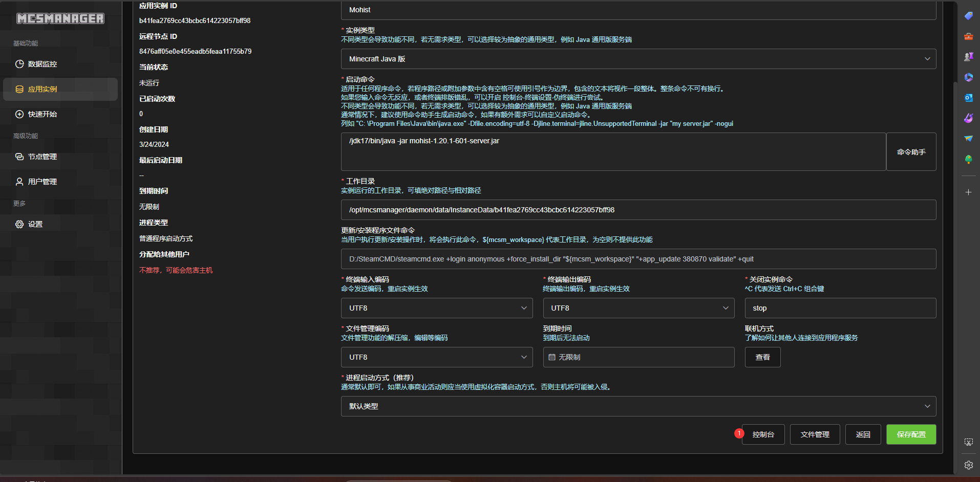Viewport: 980px width, 482px height.
Task: Click the calendar icon in 到期时间 field
Action: pyautogui.click(x=552, y=357)
